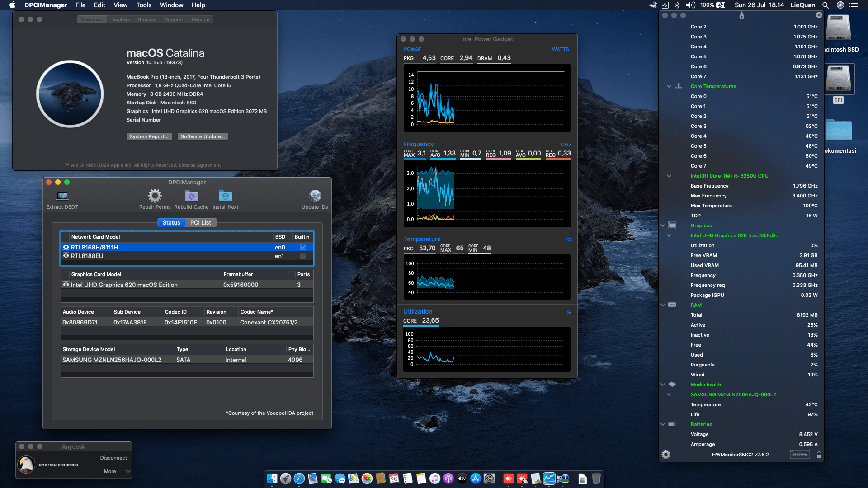868x488 pixels.
Task: Collapse the Graphics section in HWMonitorSMC2
Action: click(662, 225)
